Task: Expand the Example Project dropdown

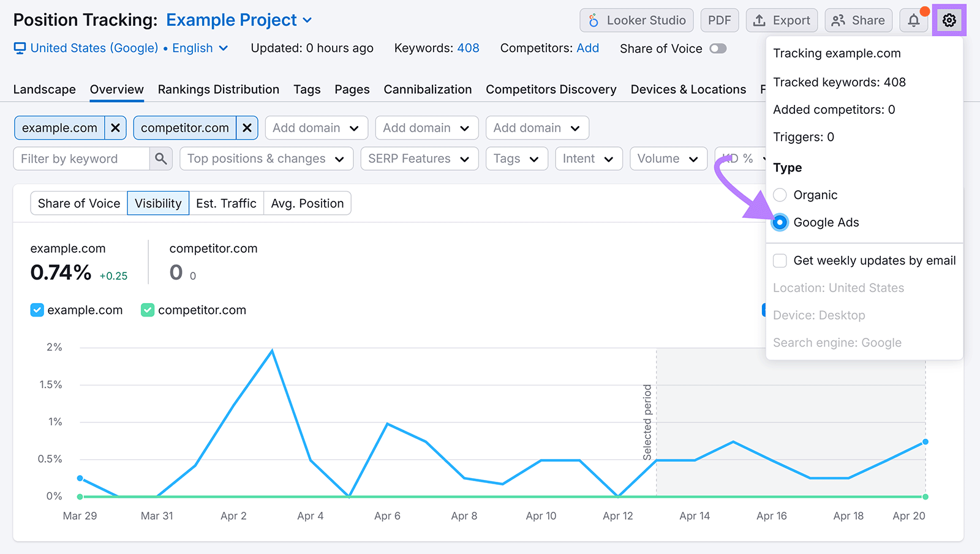Action: [x=239, y=20]
